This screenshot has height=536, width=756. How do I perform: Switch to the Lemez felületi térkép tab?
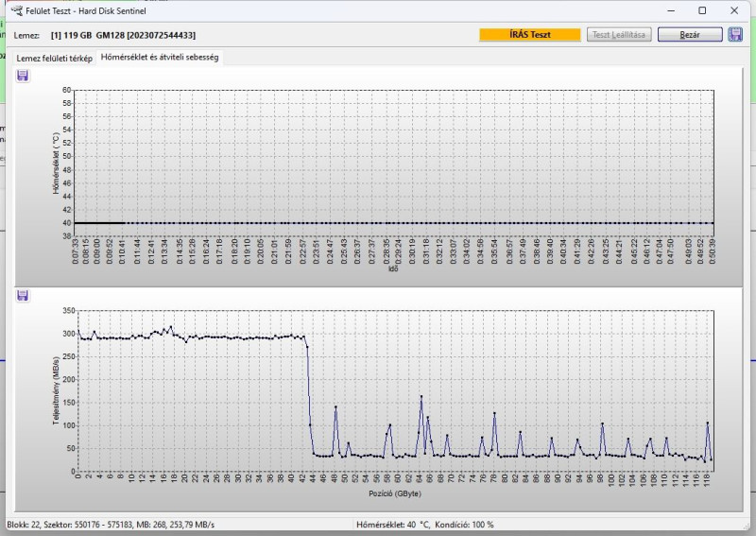tap(55, 58)
